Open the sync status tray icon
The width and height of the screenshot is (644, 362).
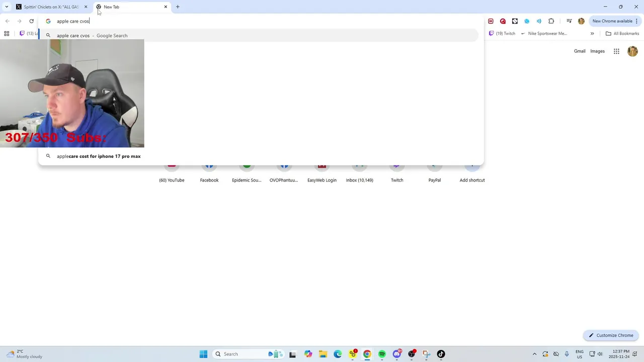click(x=545, y=354)
